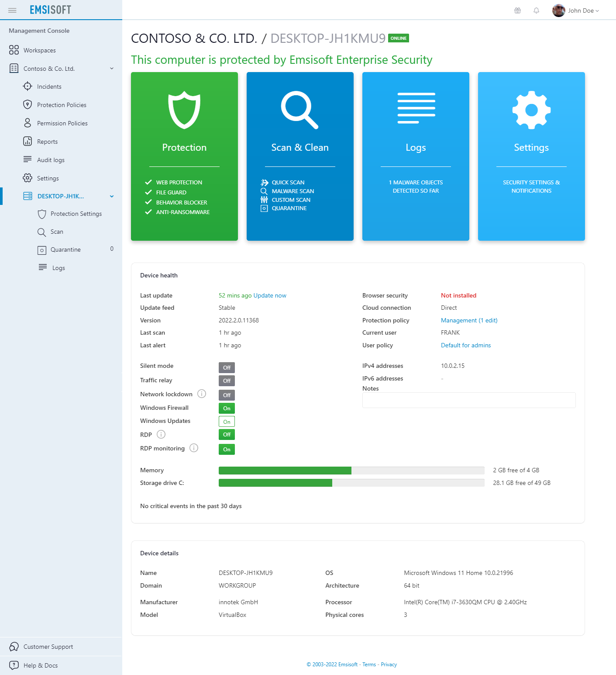Click the ONLINE status badge
616x675 pixels.
[x=398, y=38]
